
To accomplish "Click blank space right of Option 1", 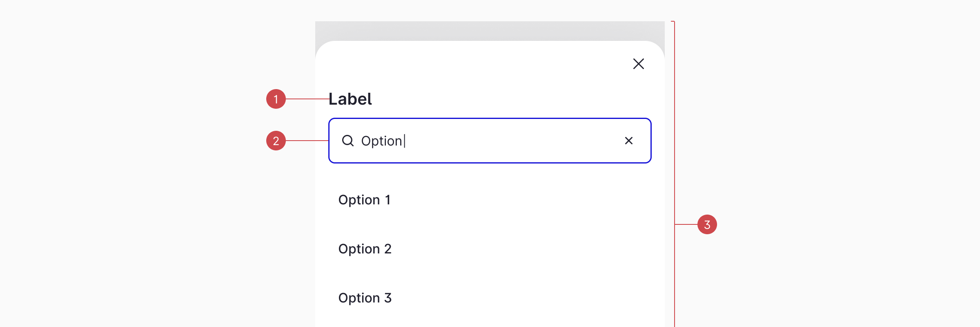I will (x=523, y=200).
